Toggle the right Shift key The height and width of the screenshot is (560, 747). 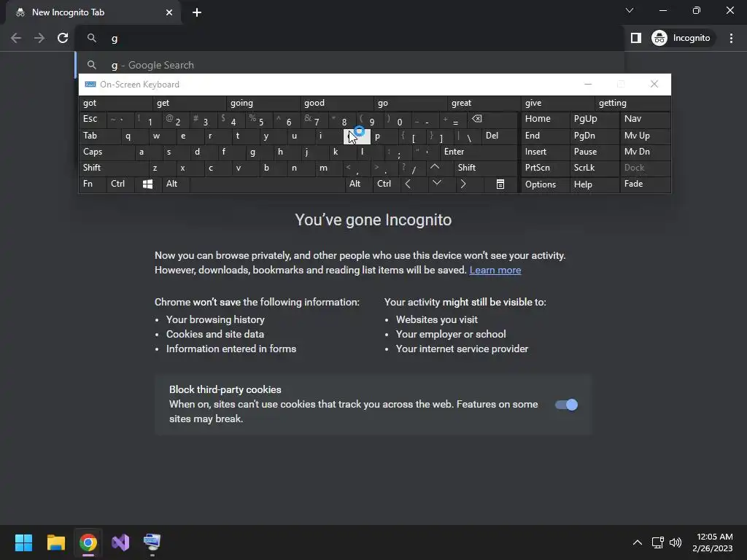485,168
